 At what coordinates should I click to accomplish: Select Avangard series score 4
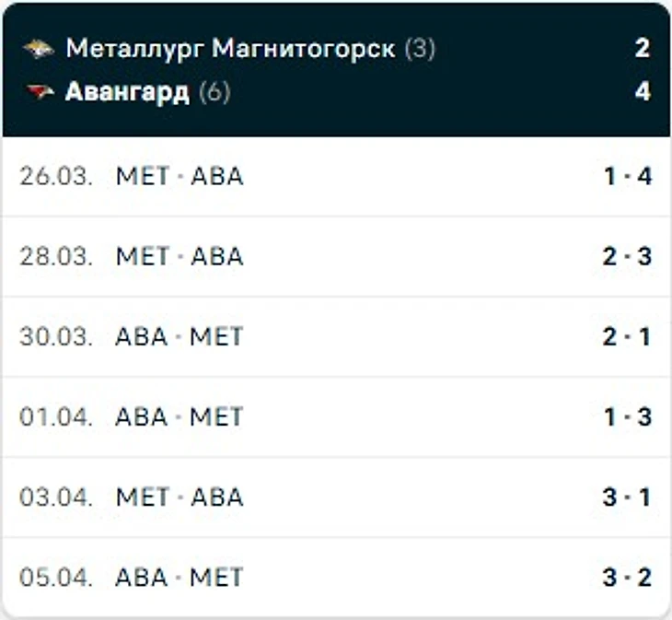tap(643, 92)
